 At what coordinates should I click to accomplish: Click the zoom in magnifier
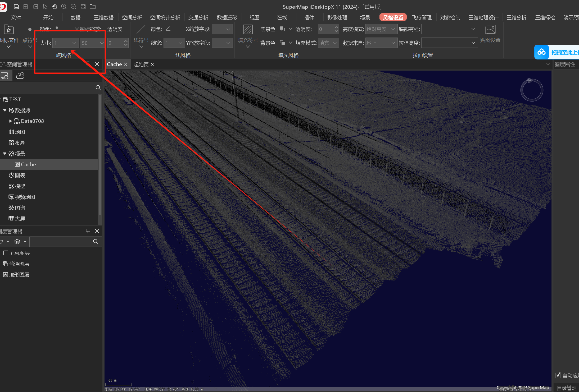[64, 7]
